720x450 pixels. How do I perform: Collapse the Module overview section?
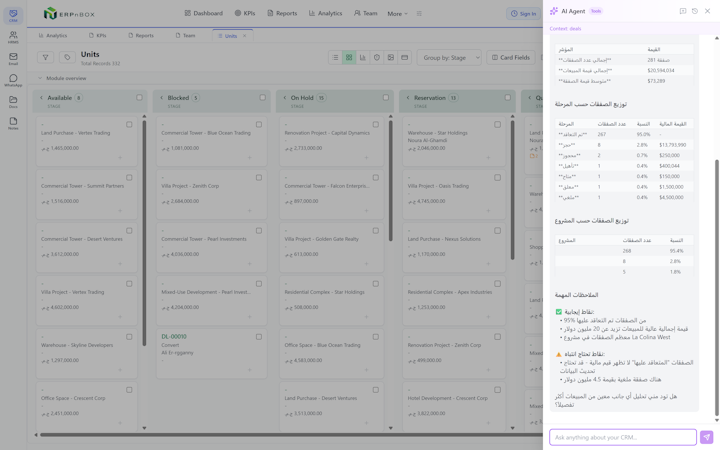coord(40,78)
